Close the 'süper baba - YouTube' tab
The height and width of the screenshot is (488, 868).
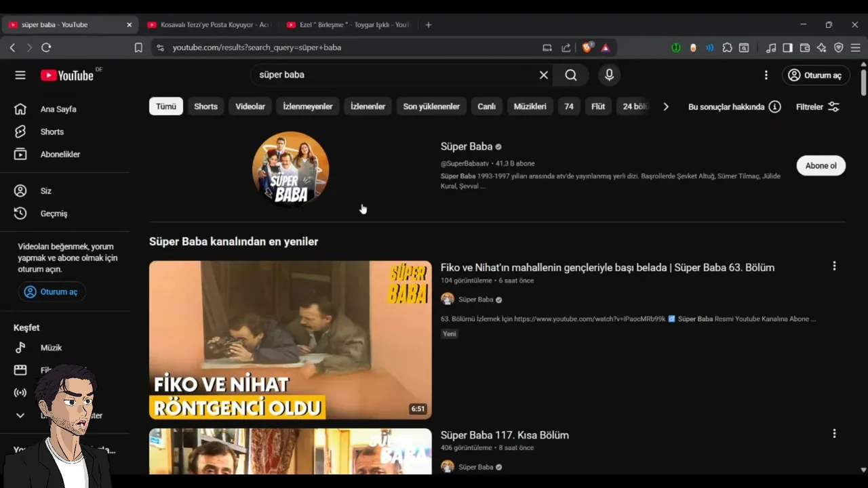[x=129, y=24]
